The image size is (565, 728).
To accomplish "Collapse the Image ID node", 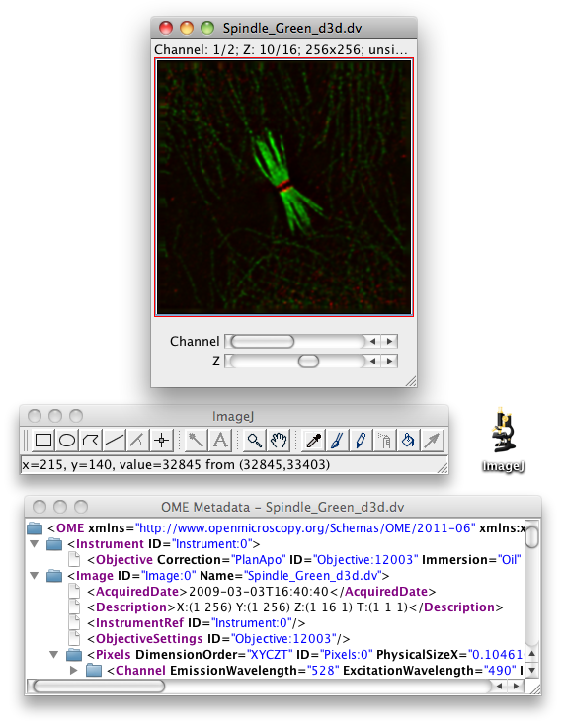I will [x=35, y=575].
